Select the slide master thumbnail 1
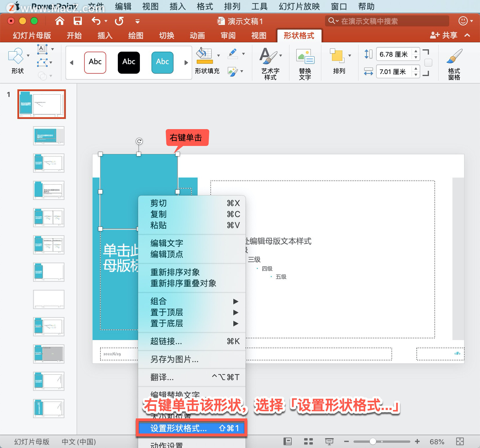Screen dimensions: 480x448 [x=42, y=104]
